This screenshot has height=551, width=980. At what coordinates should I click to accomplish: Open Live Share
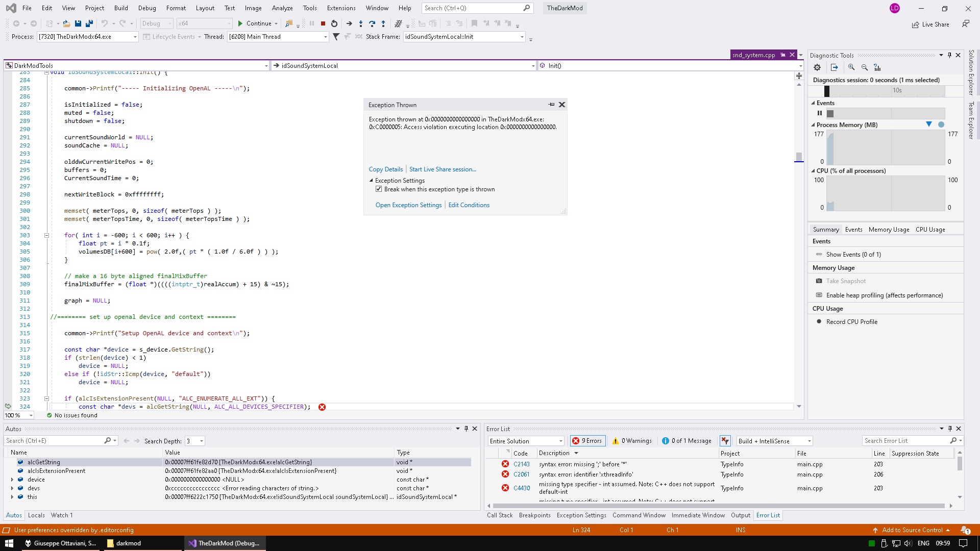click(x=930, y=24)
